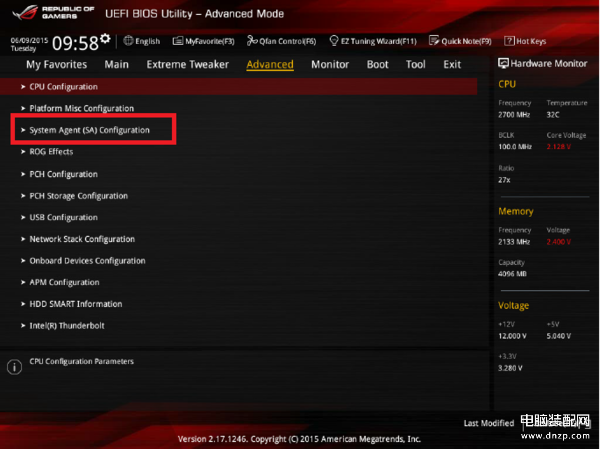This screenshot has width=600, height=449.
Task: Expand the CPU Configuration arrow
Action: (23, 87)
